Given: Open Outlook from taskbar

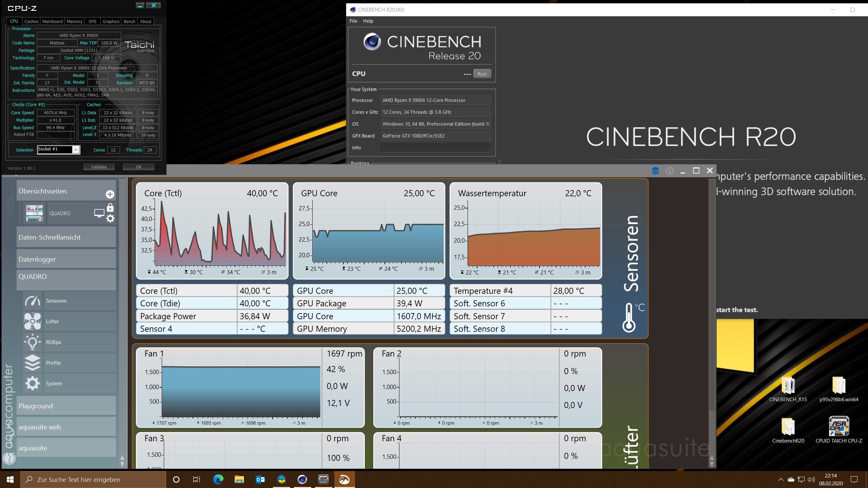Looking at the screenshot, I should [x=260, y=480].
